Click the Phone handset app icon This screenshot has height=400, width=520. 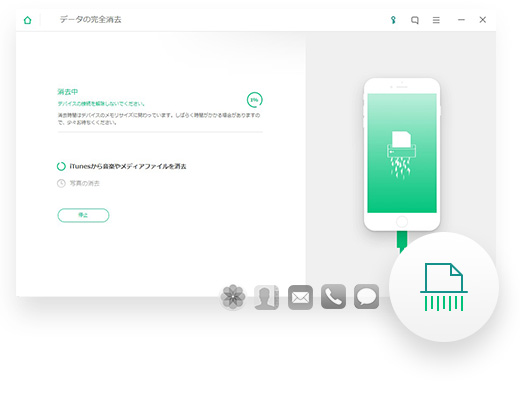pyautogui.click(x=333, y=297)
